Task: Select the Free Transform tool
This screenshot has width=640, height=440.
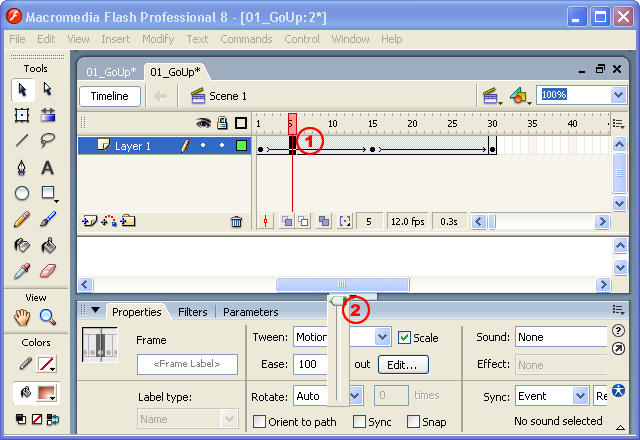Action: [x=22, y=115]
